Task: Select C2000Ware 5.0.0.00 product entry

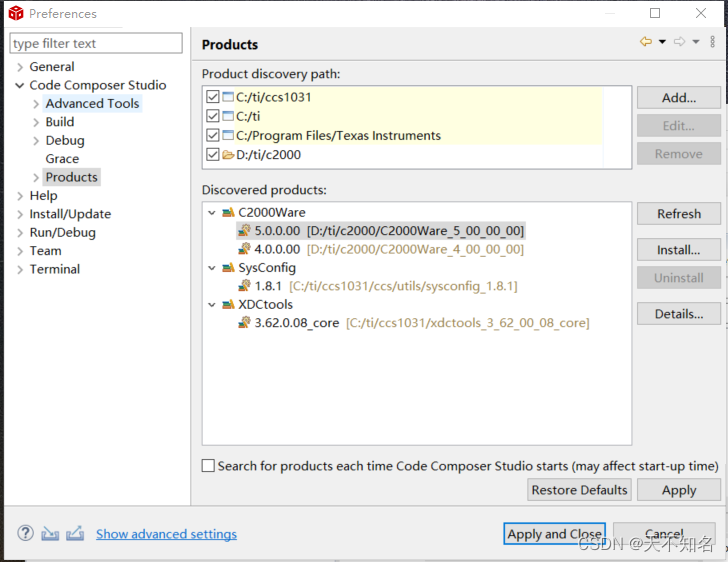Action: (388, 231)
